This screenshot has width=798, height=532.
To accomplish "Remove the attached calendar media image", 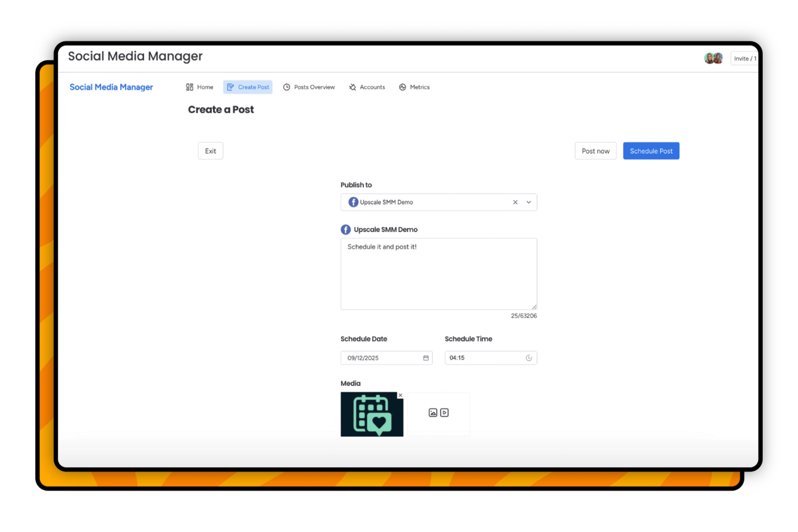I will click(400, 395).
